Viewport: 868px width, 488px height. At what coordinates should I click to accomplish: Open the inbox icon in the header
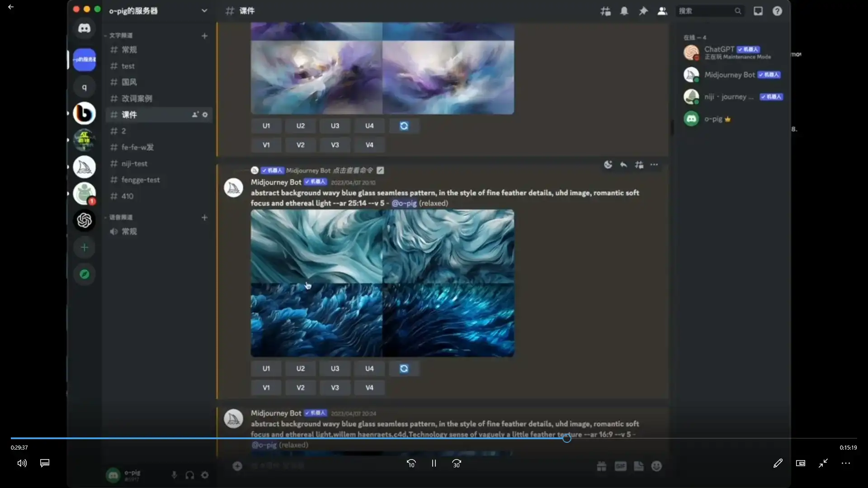click(x=758, y=11)
